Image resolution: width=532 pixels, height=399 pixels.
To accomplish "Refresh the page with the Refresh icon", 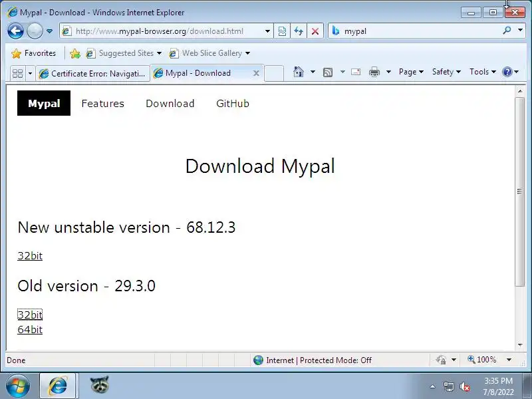I will 299,31.
